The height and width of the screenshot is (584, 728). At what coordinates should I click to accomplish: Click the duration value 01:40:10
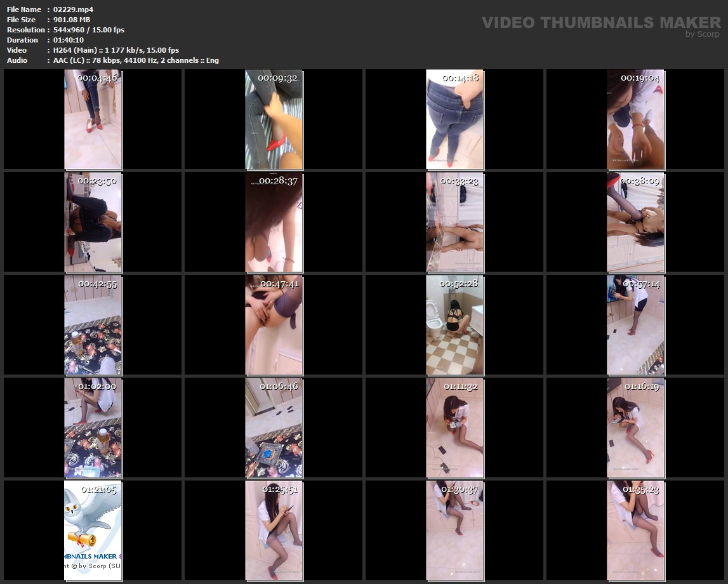point(69,40)
